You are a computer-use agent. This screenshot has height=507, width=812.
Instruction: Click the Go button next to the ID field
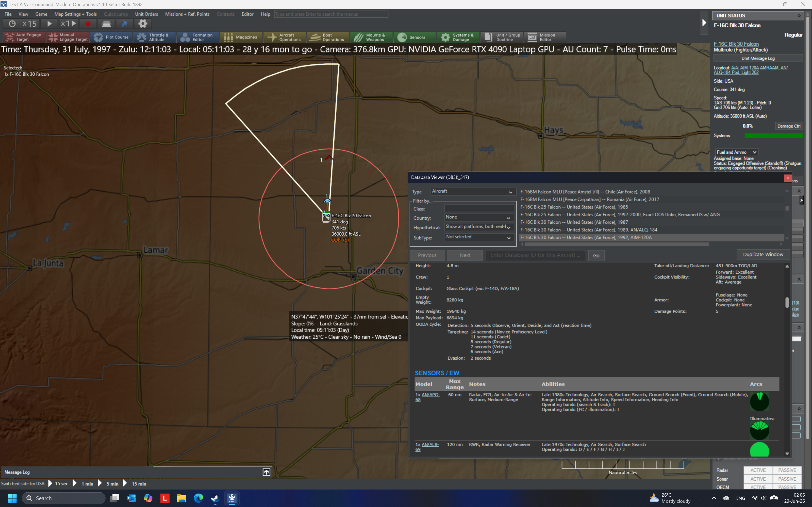596,255
